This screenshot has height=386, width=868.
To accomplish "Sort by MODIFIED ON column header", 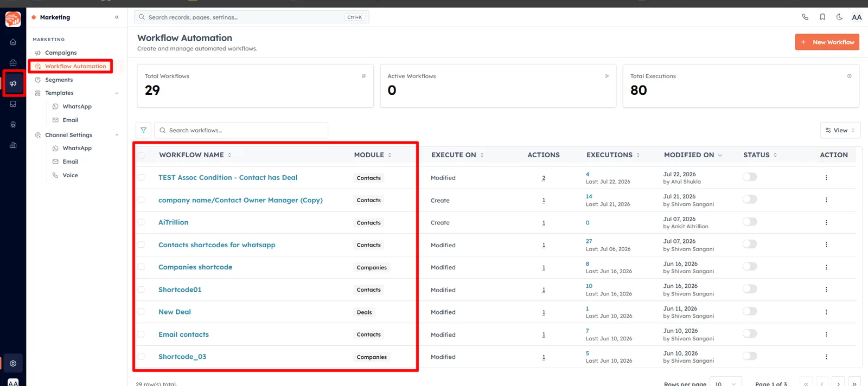I will (693, 155).
